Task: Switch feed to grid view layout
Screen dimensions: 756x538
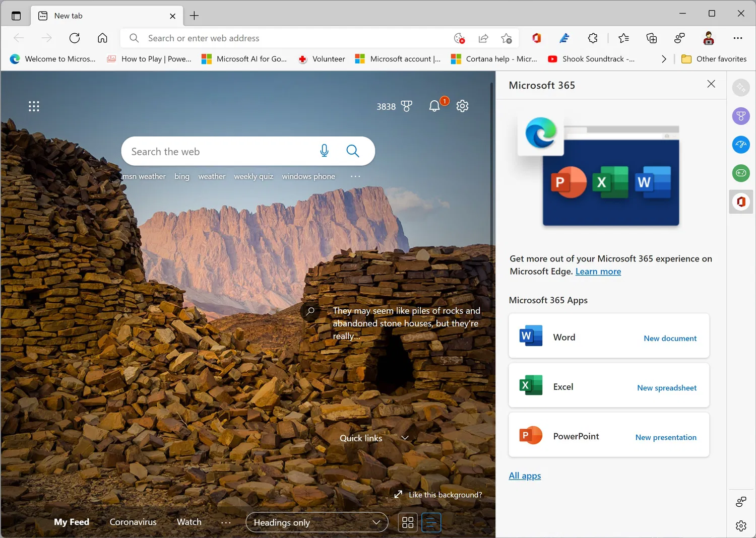Action: (408, 522)
